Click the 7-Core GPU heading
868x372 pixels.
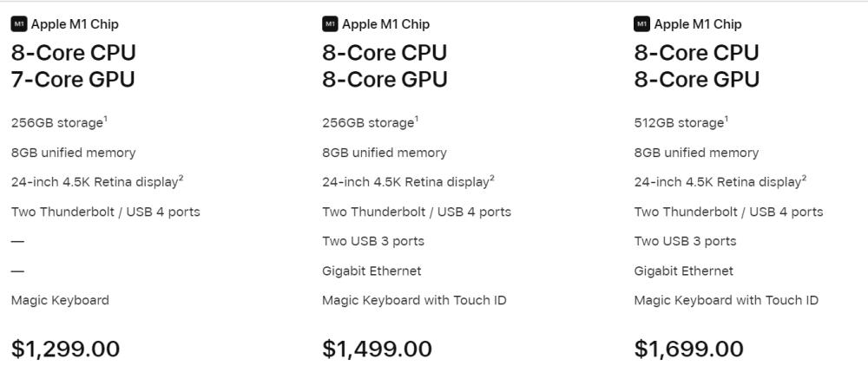[x=73, y=80]
